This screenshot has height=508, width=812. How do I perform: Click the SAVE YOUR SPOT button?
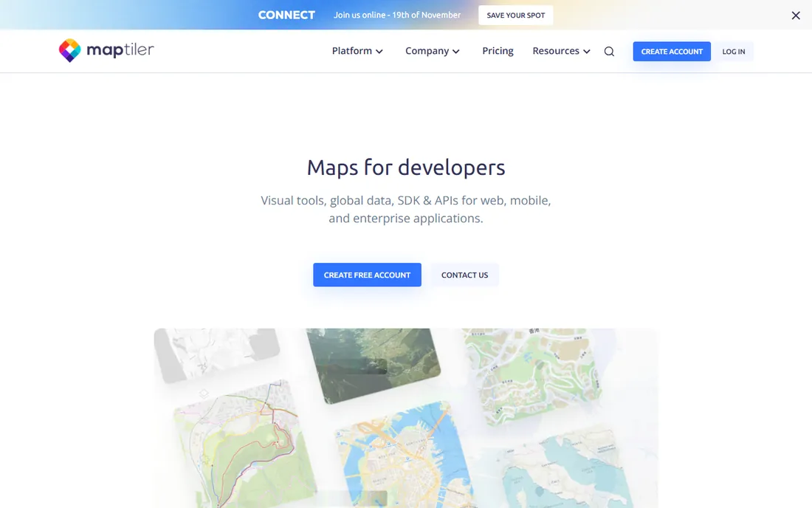(516, 15)
